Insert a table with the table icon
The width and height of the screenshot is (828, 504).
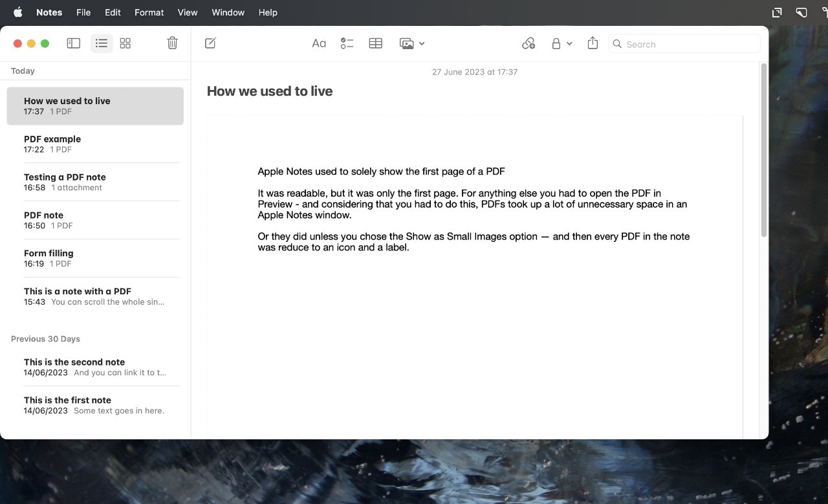pos(375,43)
